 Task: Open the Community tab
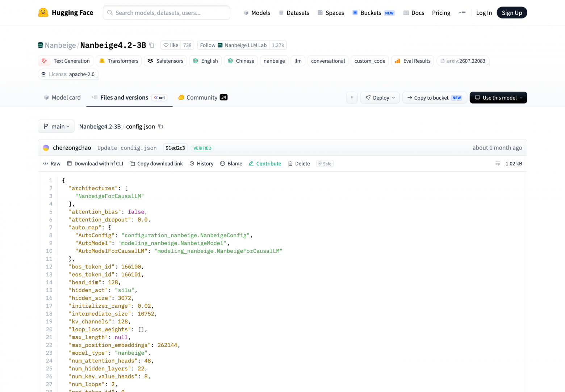[203, 97]
